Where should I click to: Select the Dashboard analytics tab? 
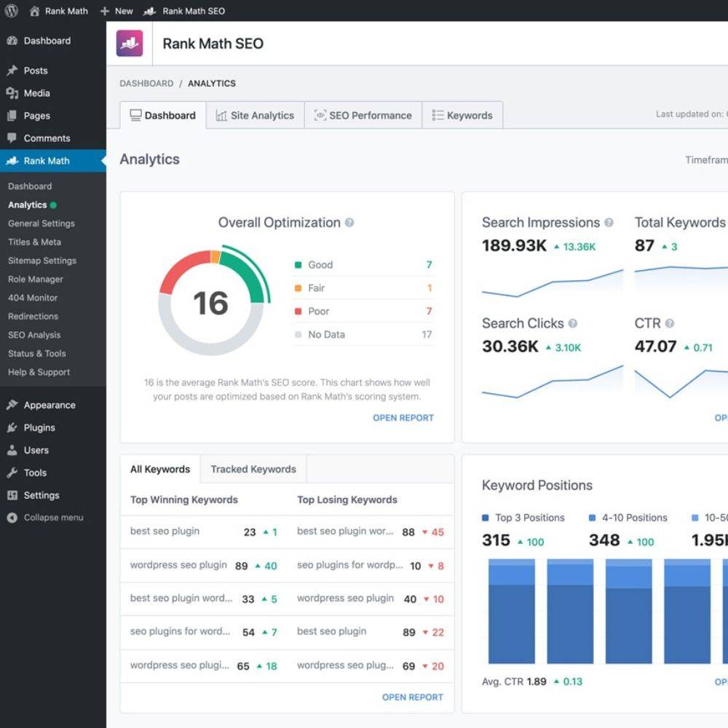click(x=163, y=115)
